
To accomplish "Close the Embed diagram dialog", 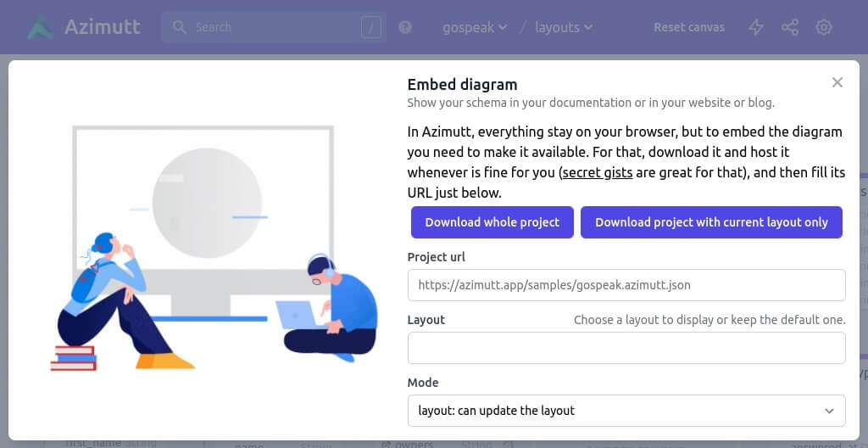I will point(837,82).
